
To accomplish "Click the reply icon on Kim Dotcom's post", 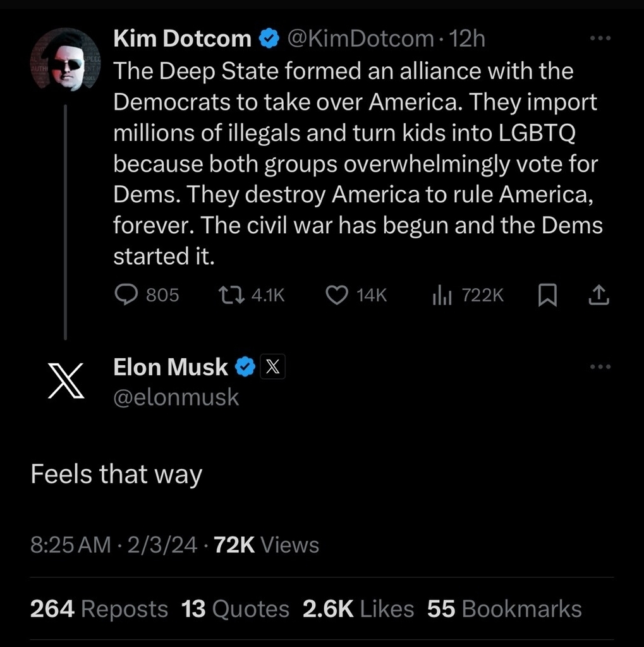I will click(x=128, y=295).
